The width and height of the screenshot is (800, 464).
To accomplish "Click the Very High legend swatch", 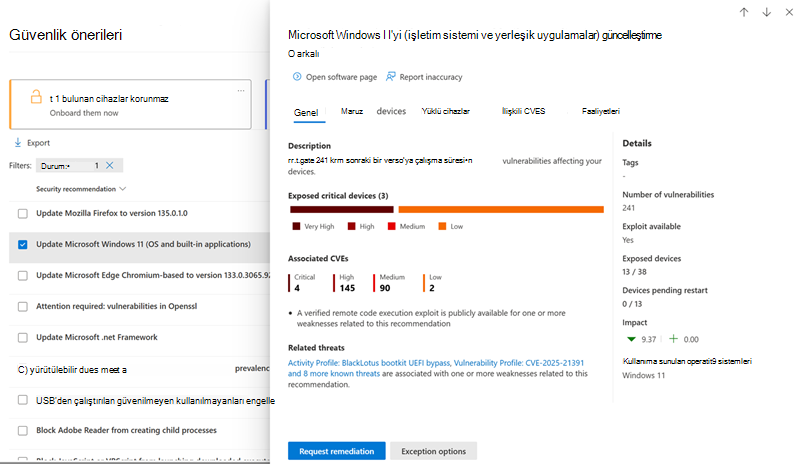I will point(296,226).
